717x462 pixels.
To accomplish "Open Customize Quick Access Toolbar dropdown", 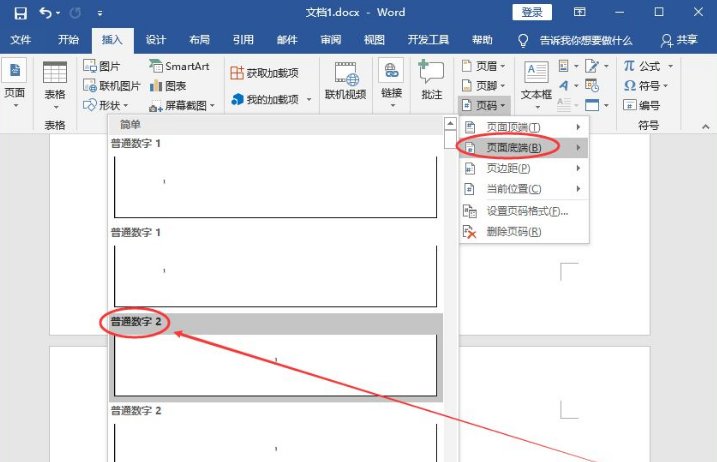I will point(100,13).
